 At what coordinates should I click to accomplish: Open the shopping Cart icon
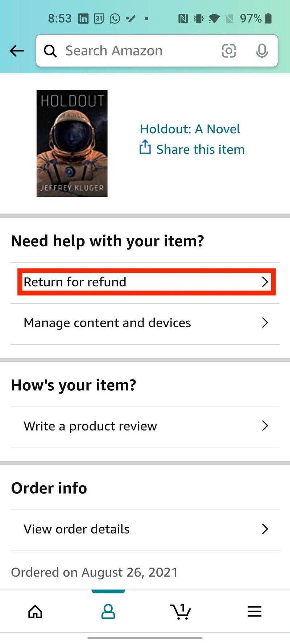(181, 611)
